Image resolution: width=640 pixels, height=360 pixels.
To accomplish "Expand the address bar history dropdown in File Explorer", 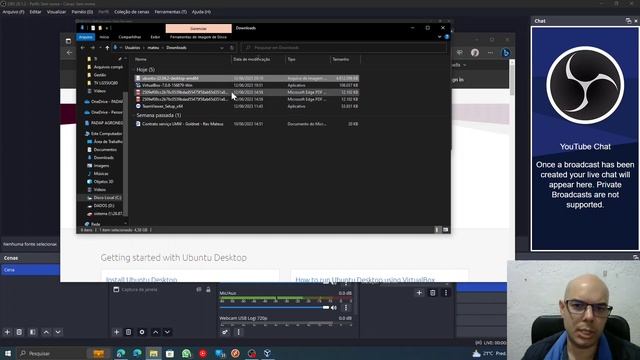I will [x=222, y=48].
